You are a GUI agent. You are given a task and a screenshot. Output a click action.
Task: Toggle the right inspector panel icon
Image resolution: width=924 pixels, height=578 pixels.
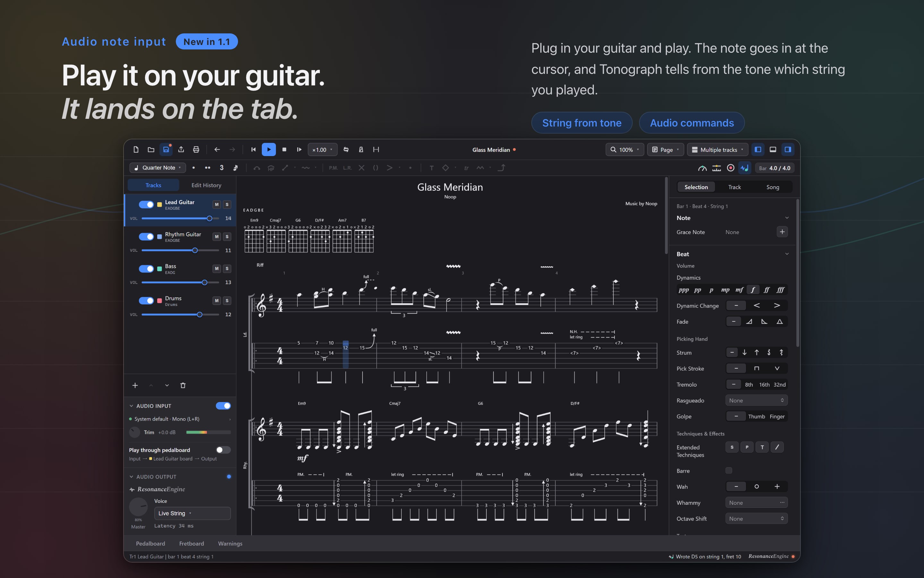tap(788, 149)
